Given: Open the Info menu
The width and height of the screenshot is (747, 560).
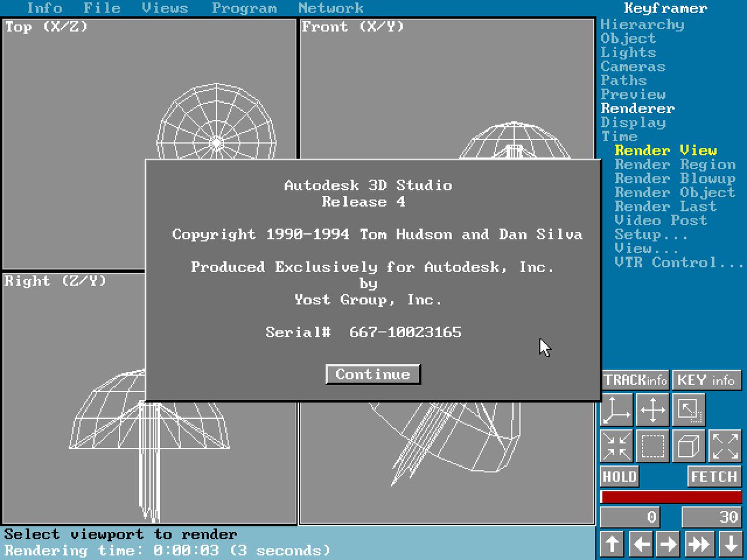Looking at the screenshot, I should (x=44, y=8).
